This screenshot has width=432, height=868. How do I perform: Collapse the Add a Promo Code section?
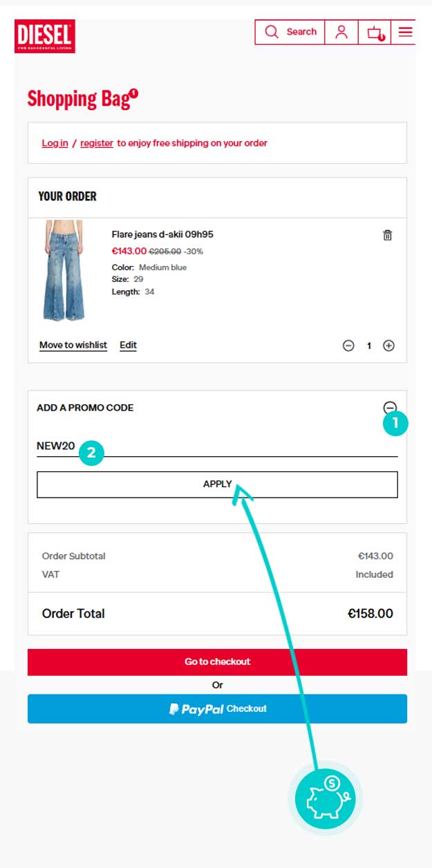(390, 408)
